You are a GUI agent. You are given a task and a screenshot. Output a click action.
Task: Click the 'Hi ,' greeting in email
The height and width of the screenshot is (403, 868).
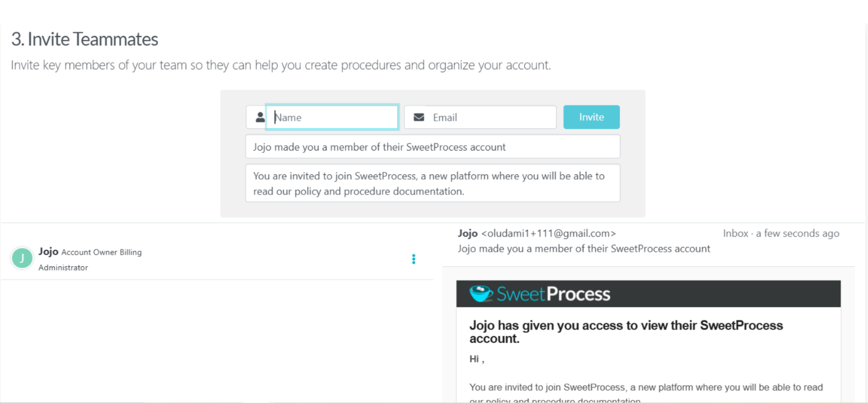[x=477, y=359]
